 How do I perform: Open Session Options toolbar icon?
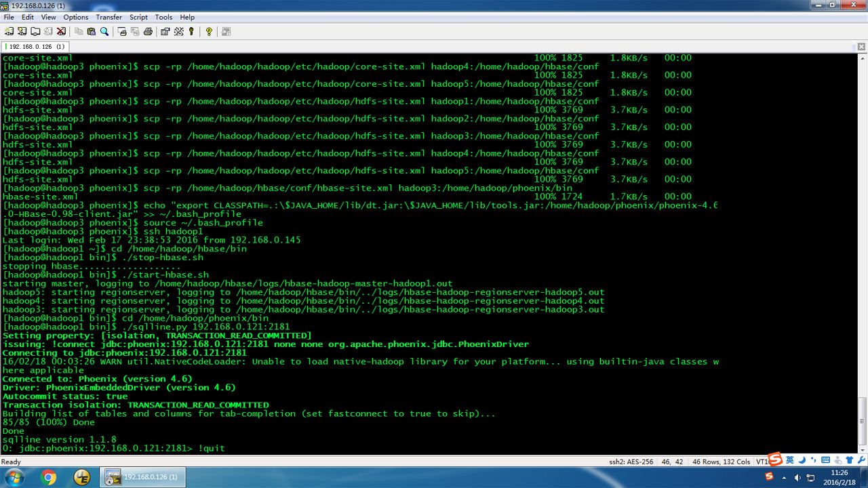(x=165, y=31)
